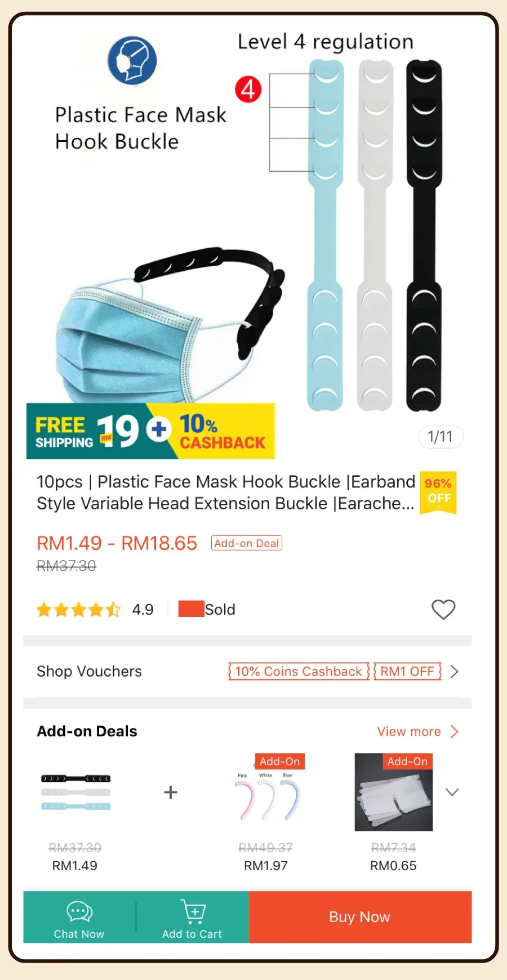Tap the 96% OFF discount badge

(x=438, y=492)
